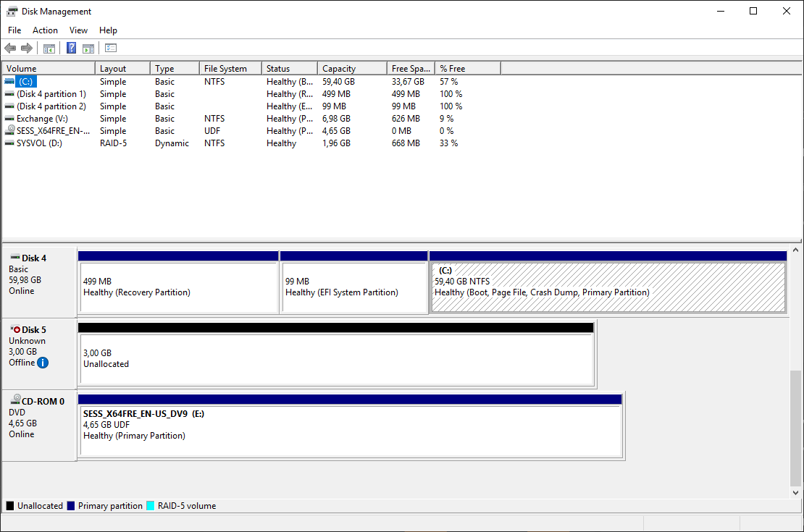
Task: Open the View menu
Action: (x=78, y=30)
